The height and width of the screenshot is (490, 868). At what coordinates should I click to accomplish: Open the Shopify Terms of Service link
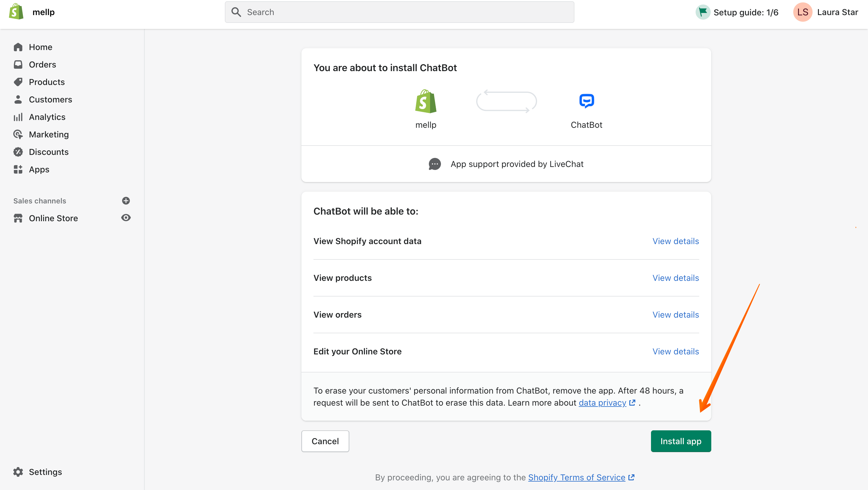click(x=577, y=478)
